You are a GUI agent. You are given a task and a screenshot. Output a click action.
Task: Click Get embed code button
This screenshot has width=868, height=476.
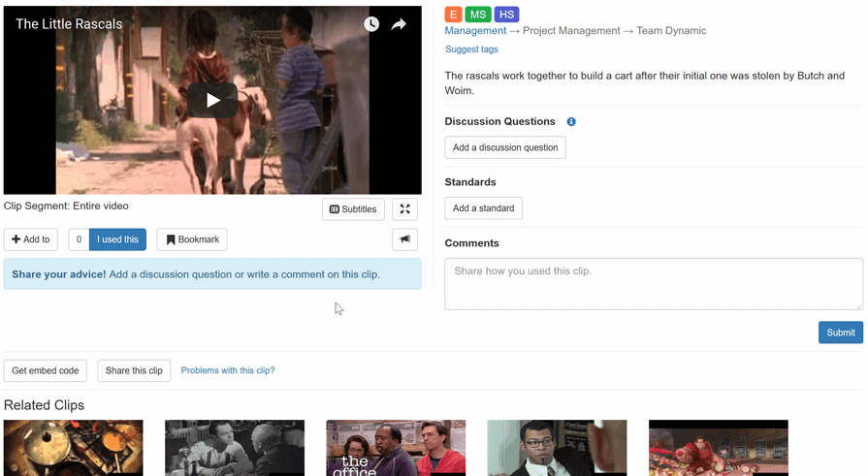point(46,370)
